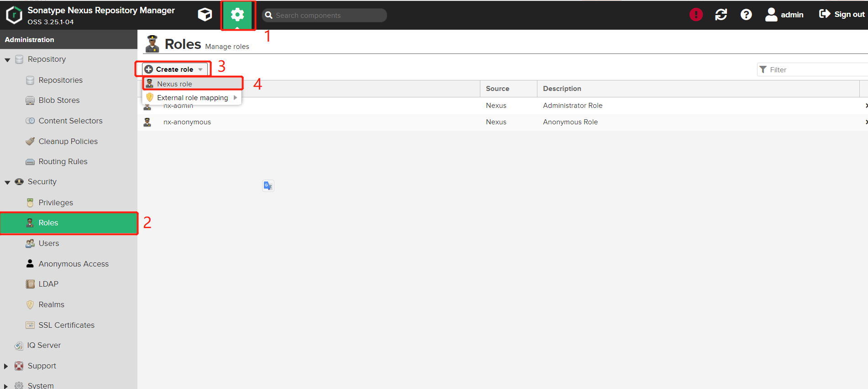Click the Blob Stores icon
This screenshot has width=868, height=389.
point(30,101)
